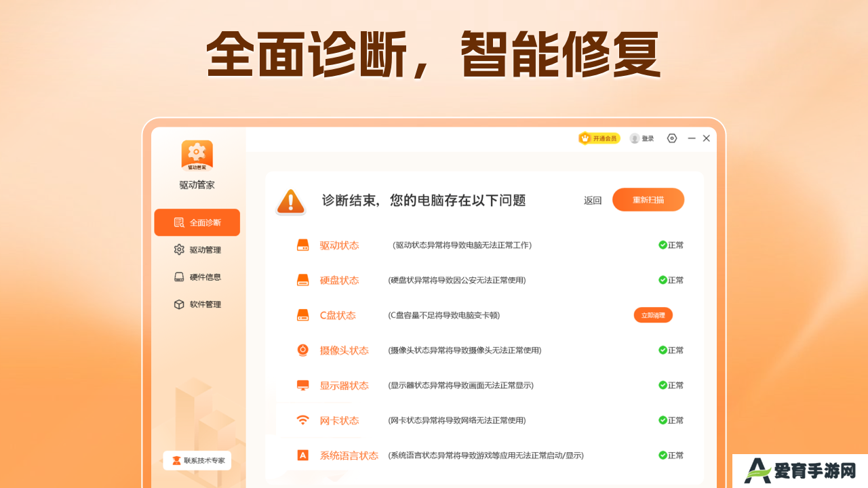This screenshot has height=488, width=868.
Task: Click green check in 摄像头状态 row
Action: point(663,350)
